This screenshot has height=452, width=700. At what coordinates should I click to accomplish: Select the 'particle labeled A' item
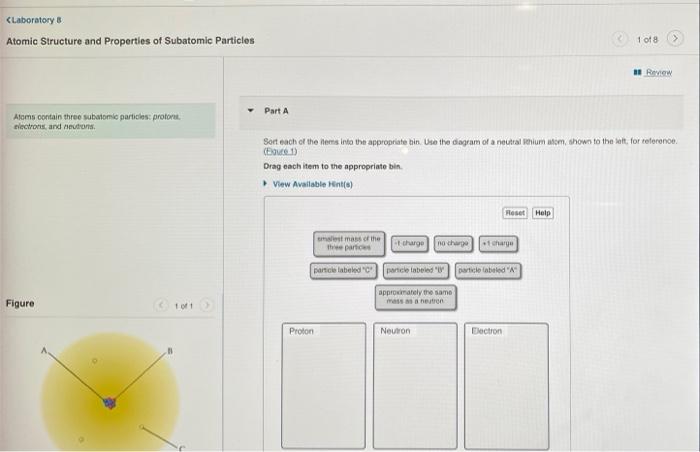[488, 271]
